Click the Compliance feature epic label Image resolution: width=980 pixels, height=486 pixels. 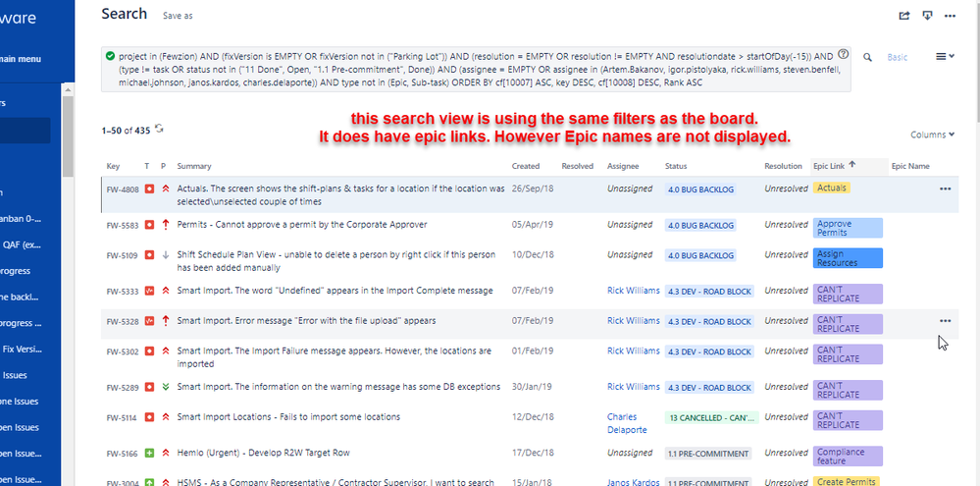pyautogui.click(x=848, y=456)
